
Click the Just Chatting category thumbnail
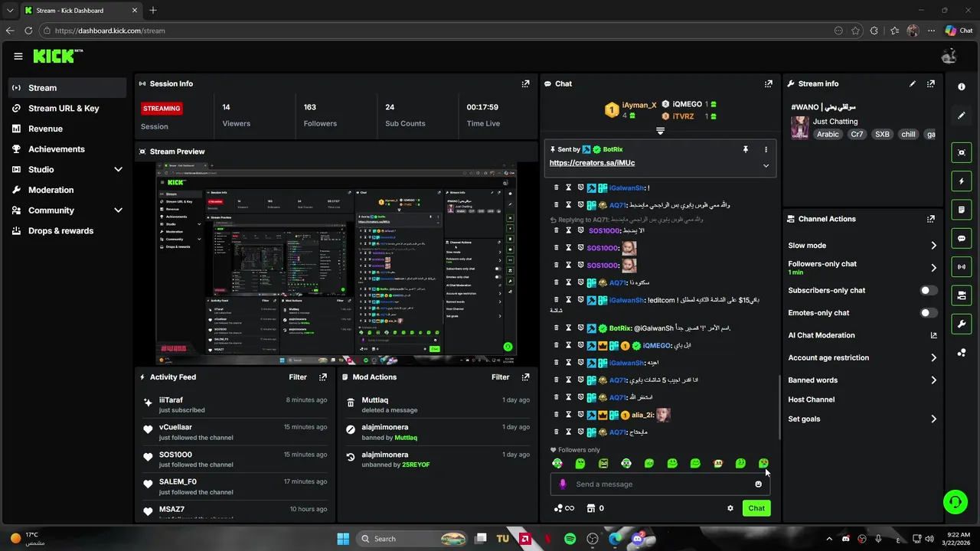[800, 128]
